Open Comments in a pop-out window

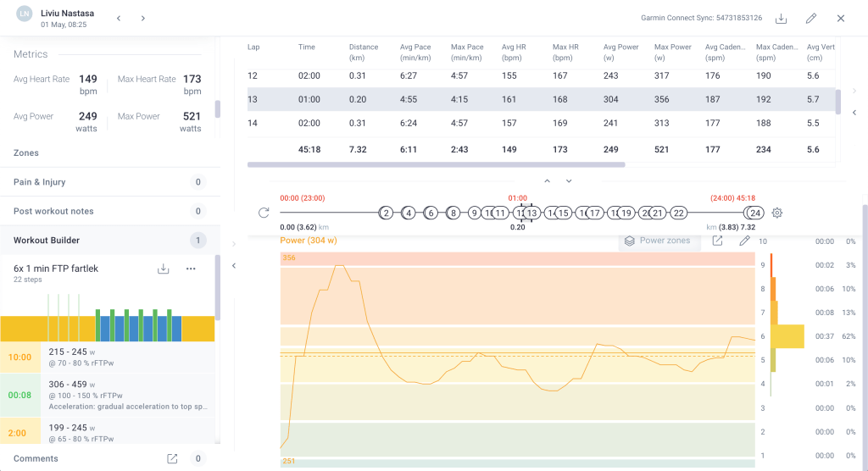(x=172, y=458)
